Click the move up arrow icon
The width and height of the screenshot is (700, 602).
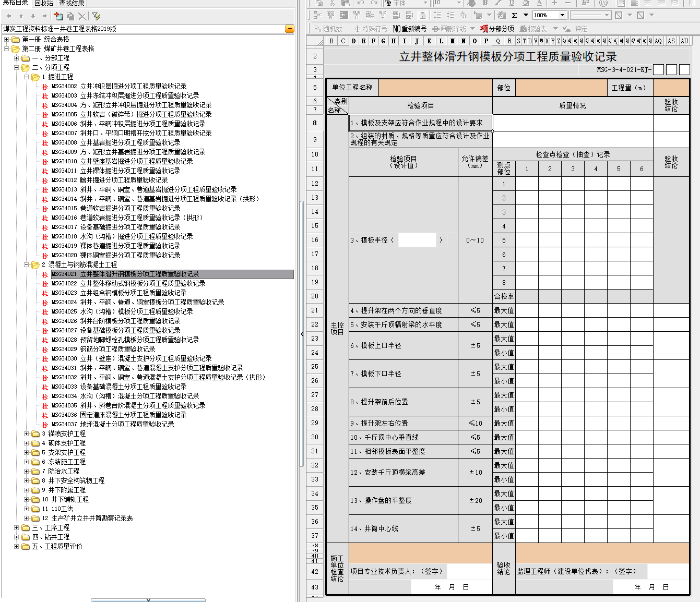click(x=21, y=16)
